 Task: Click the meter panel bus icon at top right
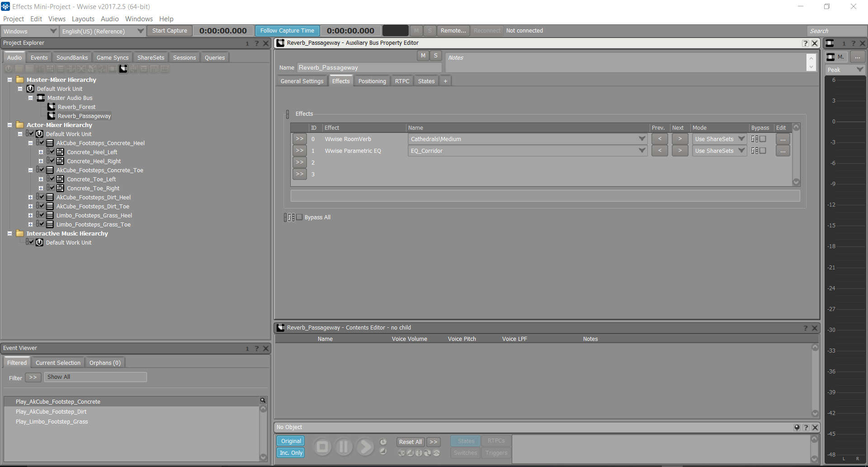[x=830, y=43]
